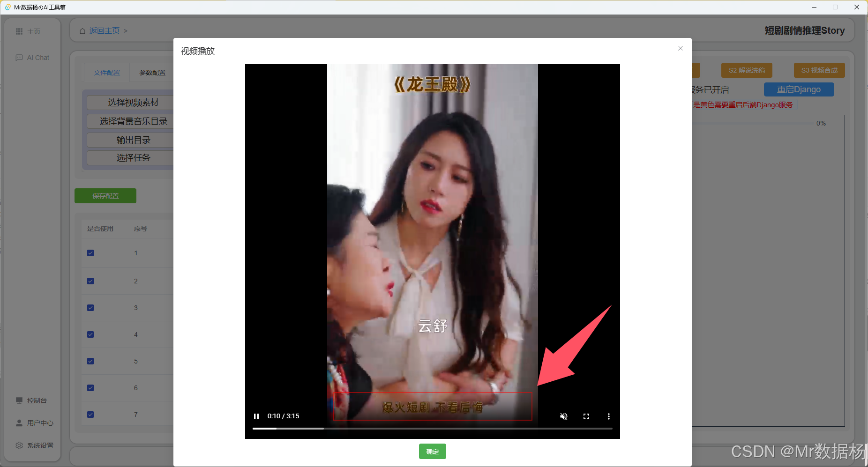Click the 序号 column header
Screen dimensions: 868x467
(141, 229)
